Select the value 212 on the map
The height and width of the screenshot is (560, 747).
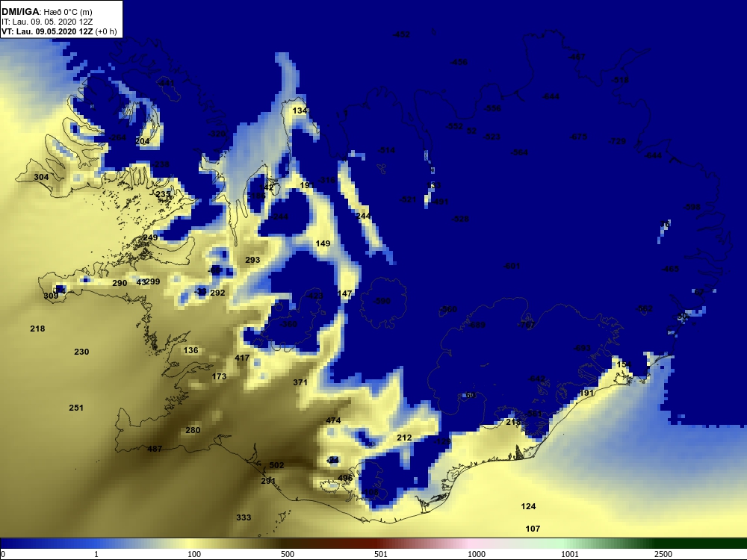pyautogui.click(x=404, y=437)
